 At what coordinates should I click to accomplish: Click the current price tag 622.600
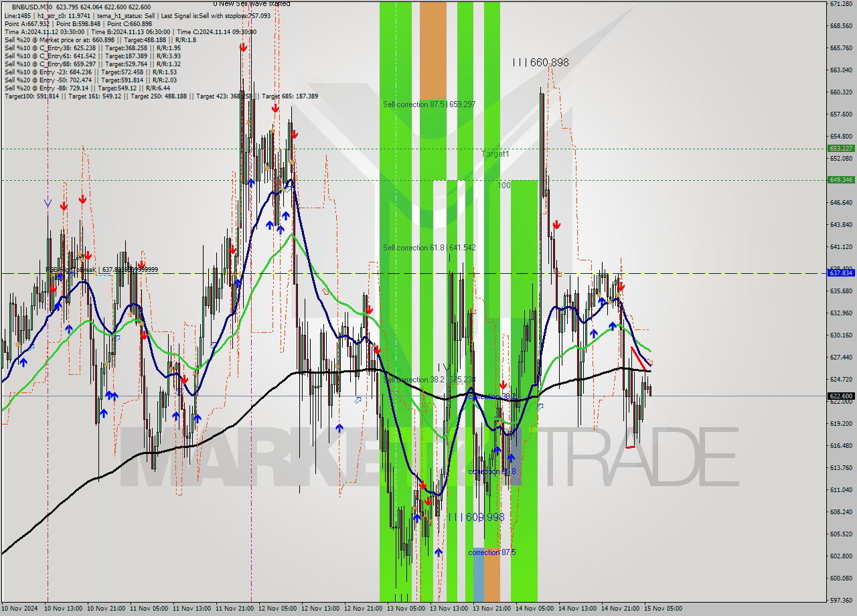click(x=841, y=396)
